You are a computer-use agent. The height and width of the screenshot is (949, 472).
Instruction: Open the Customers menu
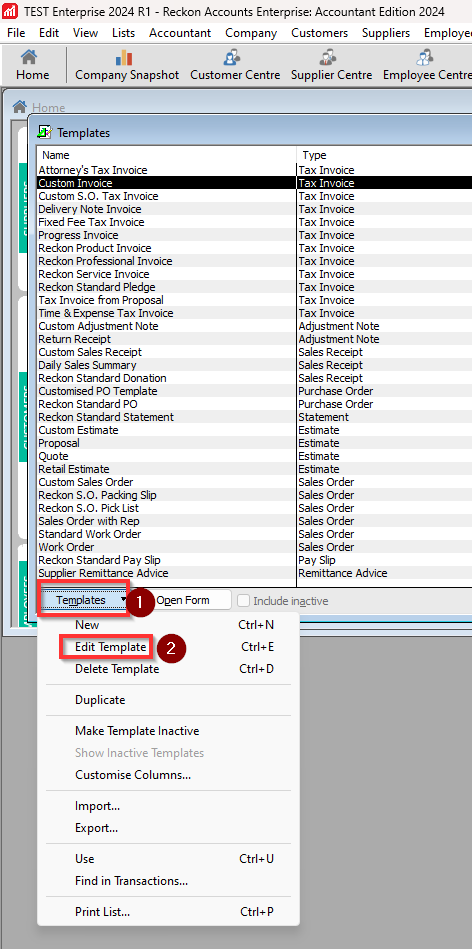(x=320, y=33)
